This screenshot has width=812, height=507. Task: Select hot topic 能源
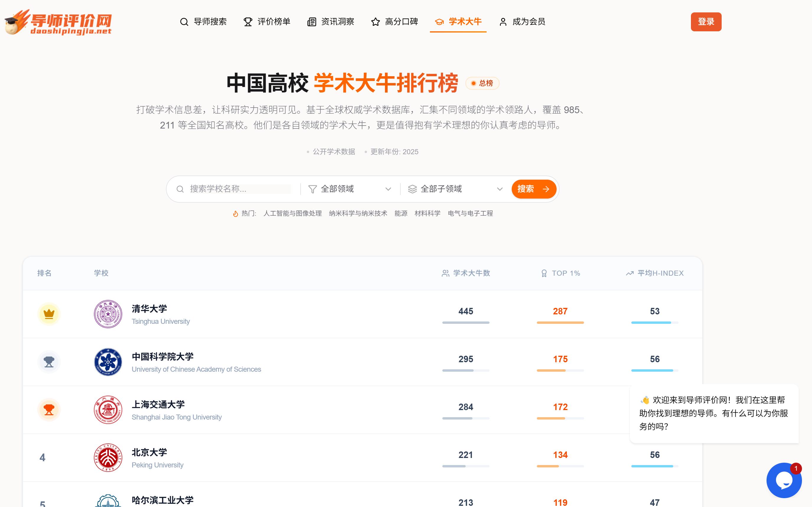click(x=401, y=214)
